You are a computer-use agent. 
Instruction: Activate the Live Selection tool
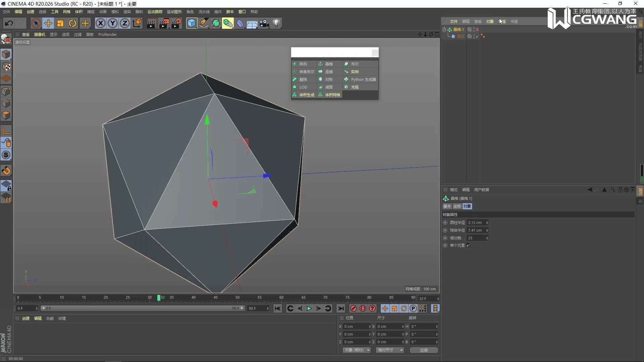pos(36,23)
